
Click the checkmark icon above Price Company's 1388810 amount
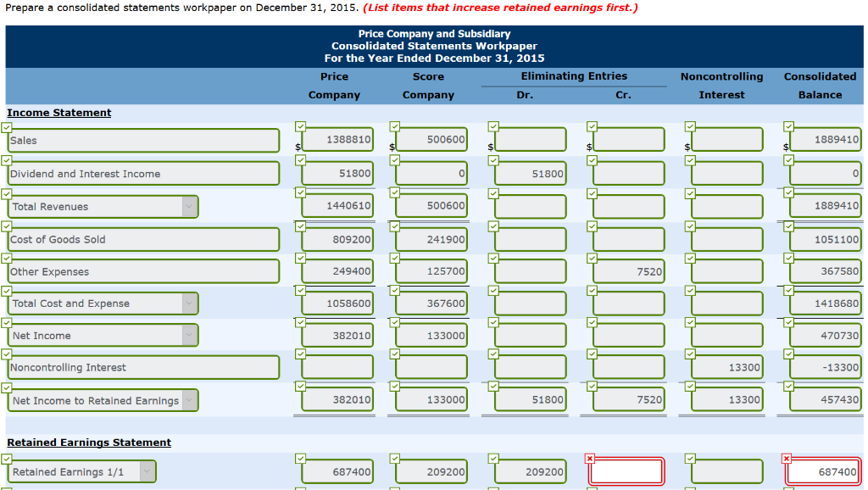(301, 125)
